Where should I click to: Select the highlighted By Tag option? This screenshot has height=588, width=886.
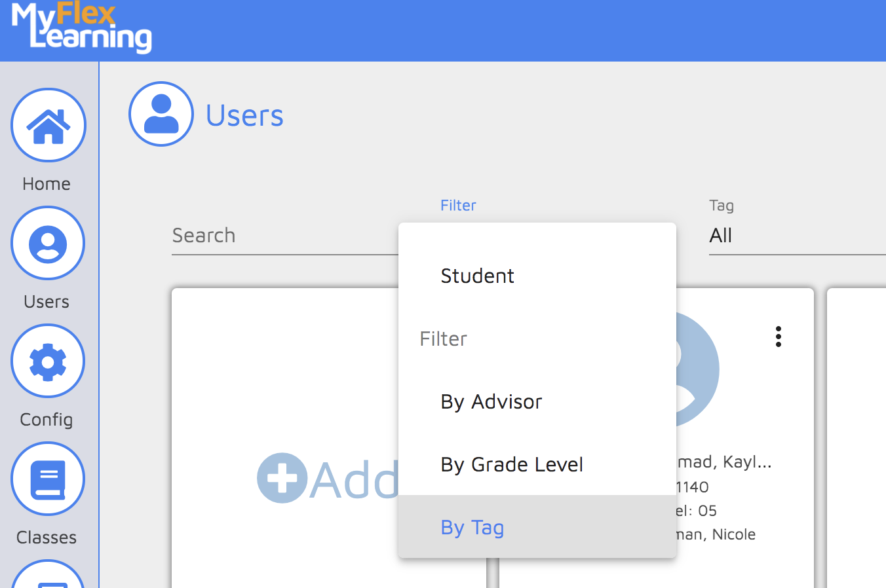(x=472, y=527)
